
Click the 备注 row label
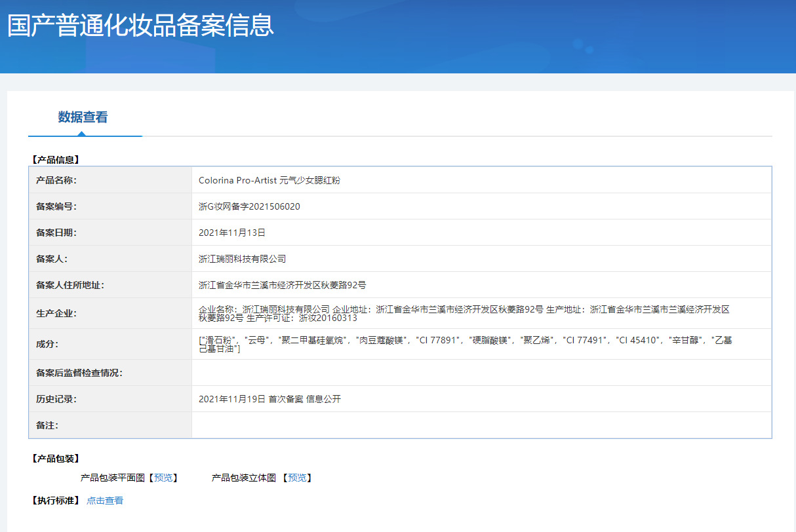[47, 425]
